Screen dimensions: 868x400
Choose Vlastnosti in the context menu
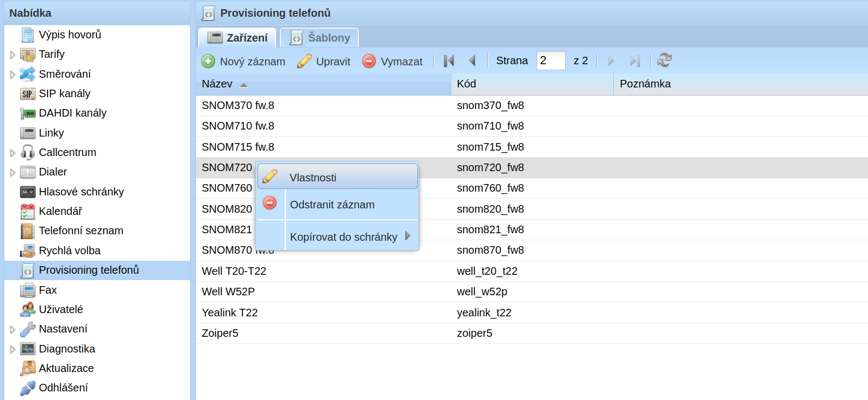coord(338,177)
